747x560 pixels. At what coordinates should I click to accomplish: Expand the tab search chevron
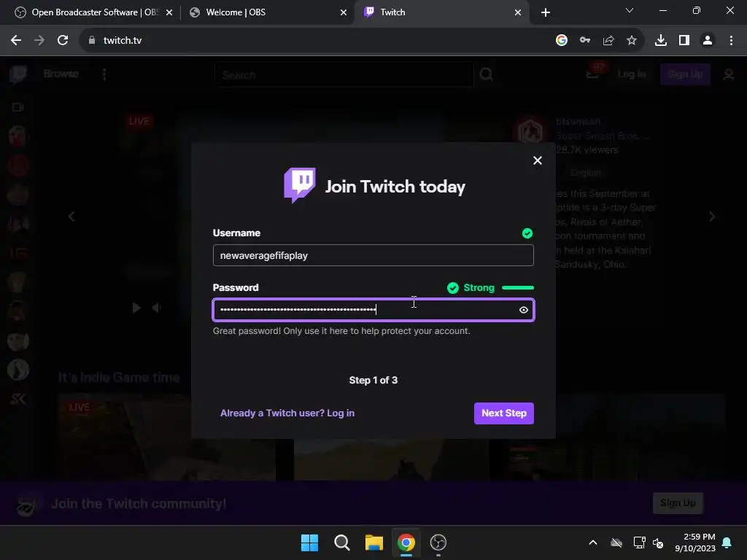[x=630, y=10]
